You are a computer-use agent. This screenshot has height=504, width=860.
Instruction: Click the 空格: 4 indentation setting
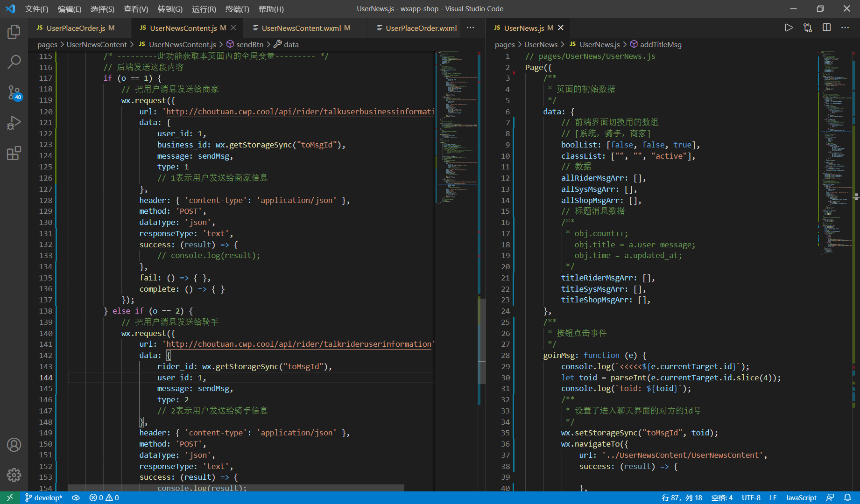click(x=722, y=498)
